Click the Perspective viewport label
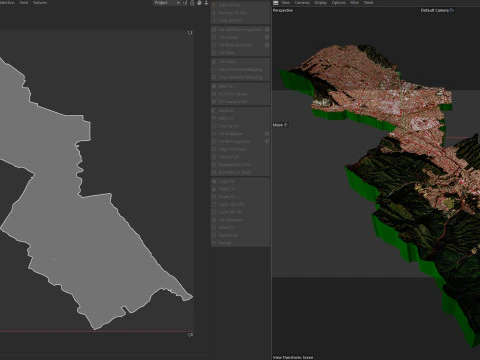The image size is (480, 360). tap(283, 10)
